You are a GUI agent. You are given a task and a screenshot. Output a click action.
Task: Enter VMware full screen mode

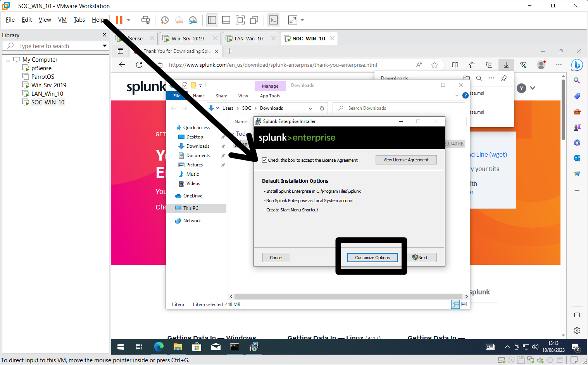(240, 20)
